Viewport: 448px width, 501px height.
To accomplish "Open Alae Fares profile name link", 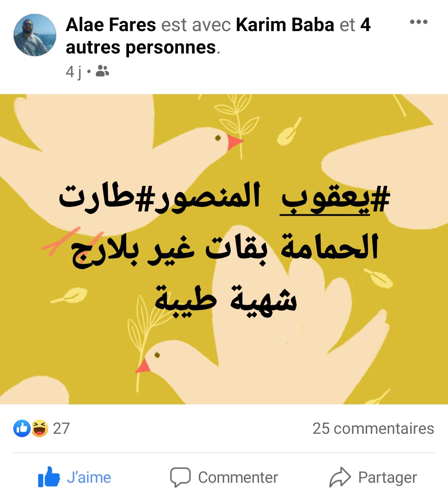I will click(111, 25).
